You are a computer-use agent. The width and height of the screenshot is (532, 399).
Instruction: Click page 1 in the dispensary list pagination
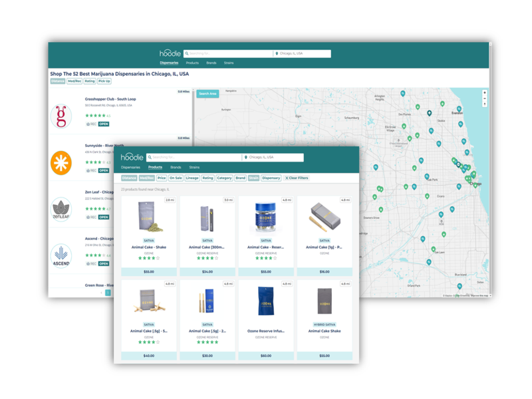point(108,293)
